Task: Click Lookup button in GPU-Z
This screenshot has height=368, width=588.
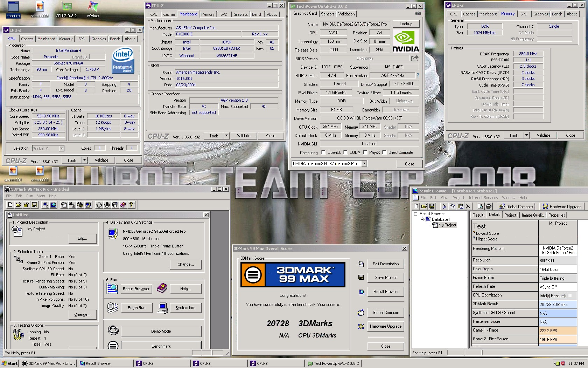Action: 406,24
